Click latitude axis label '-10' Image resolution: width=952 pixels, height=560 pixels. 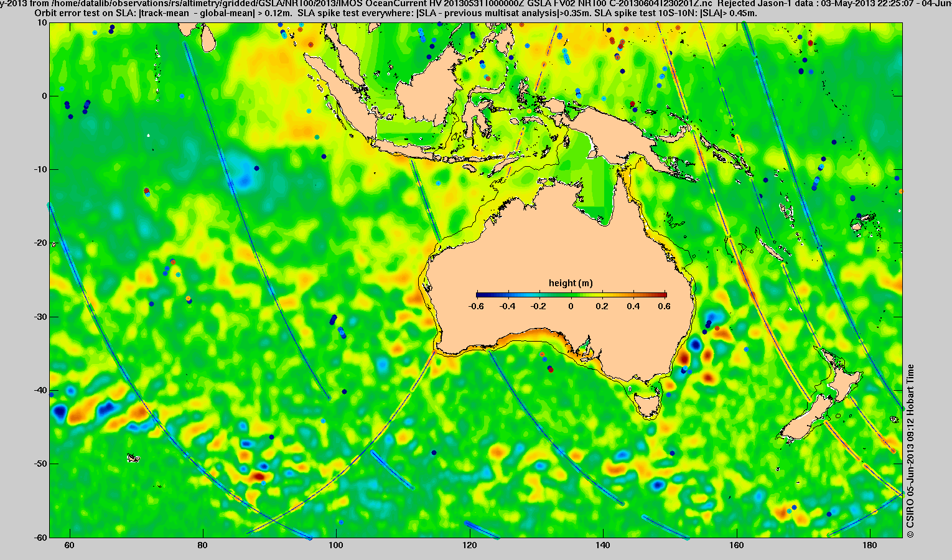pyautogui.click(x=40, y=169)
